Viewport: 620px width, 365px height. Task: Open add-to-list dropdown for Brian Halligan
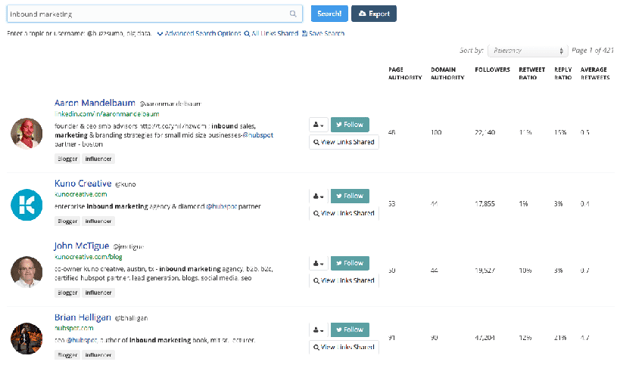point(318,330)
